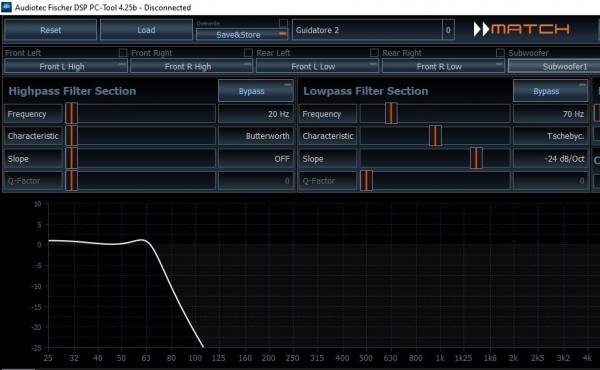
Task: Click the MATCH brand logo
Action: 522,29
